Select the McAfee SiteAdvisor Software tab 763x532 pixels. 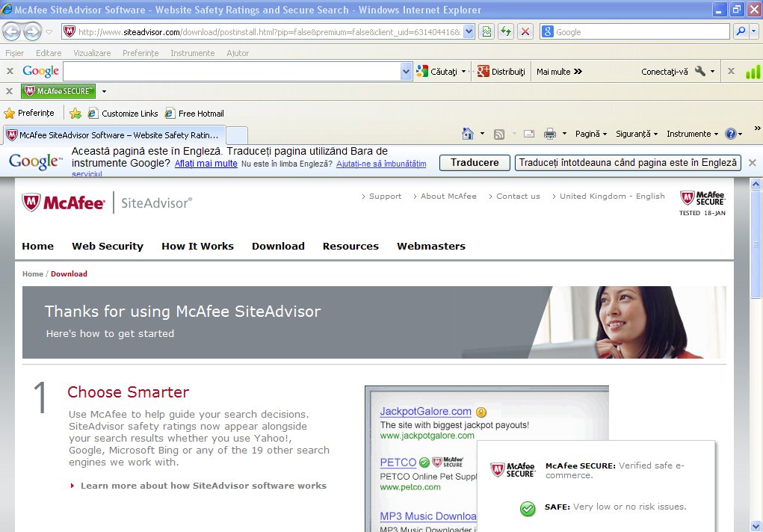point(114,134)
